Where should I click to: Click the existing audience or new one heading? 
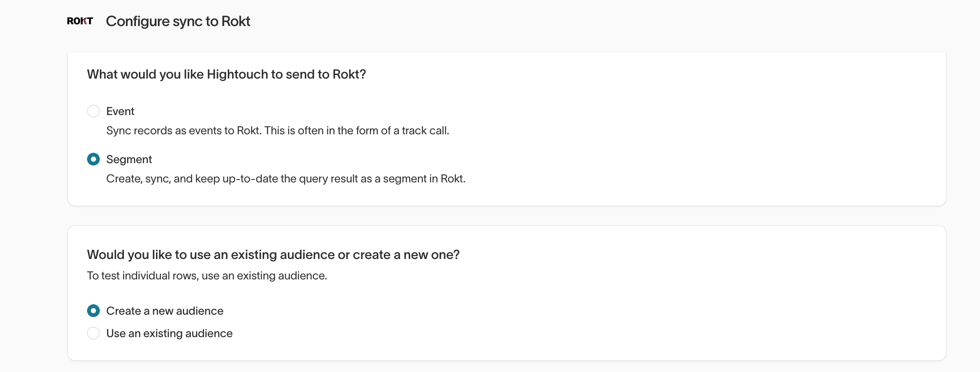(273, 255)
